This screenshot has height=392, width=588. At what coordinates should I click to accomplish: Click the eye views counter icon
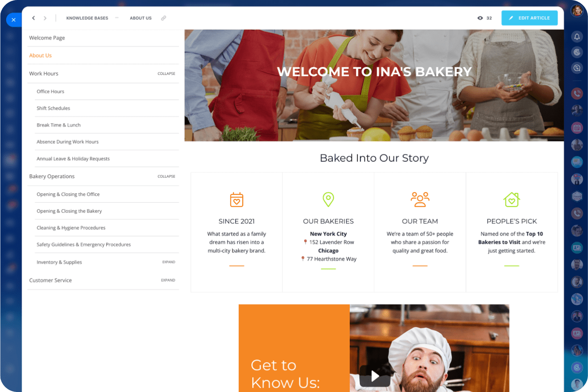click(480, 18)
